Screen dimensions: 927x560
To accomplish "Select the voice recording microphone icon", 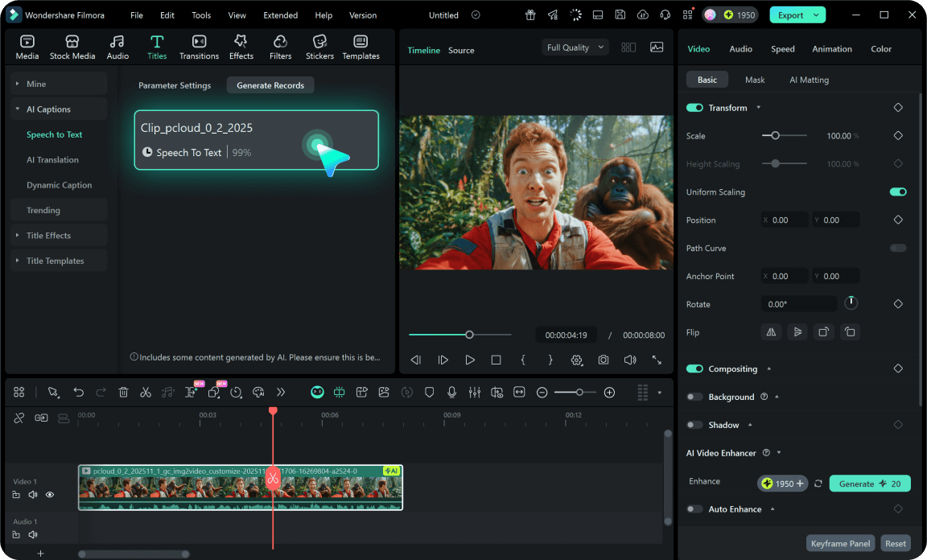I will [x=452, y=392].
